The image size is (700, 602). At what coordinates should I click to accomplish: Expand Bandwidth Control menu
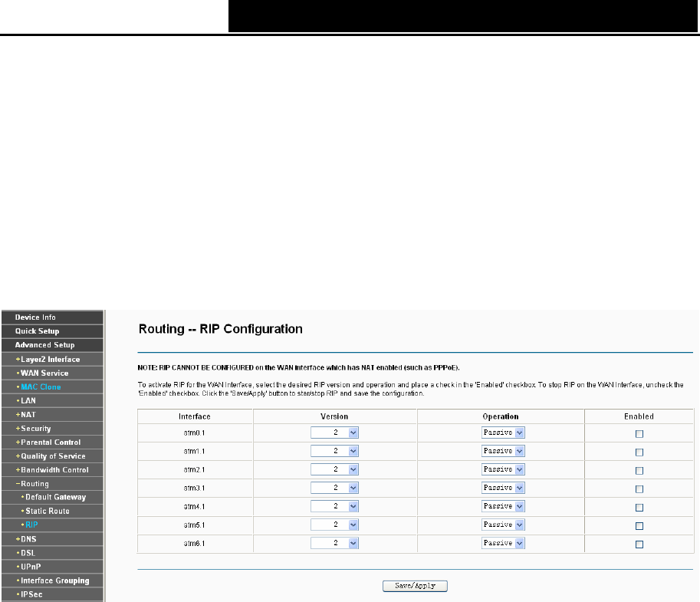(52, 470)
